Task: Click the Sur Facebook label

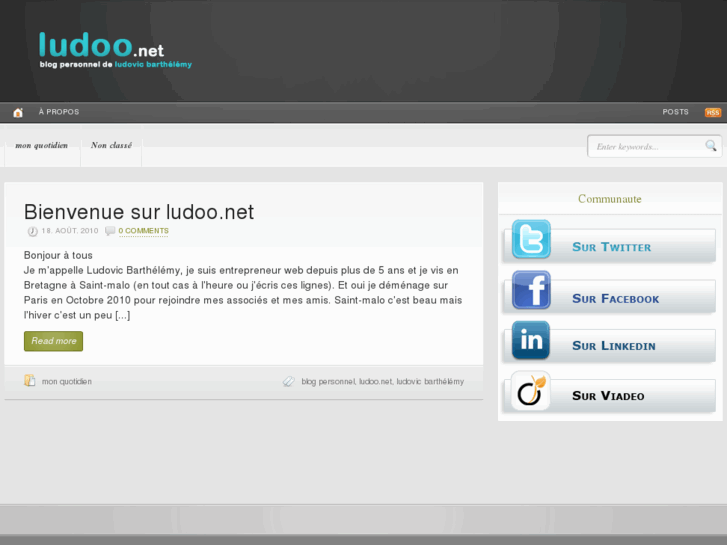Action: pyautogui.click(x=615, y=298)
